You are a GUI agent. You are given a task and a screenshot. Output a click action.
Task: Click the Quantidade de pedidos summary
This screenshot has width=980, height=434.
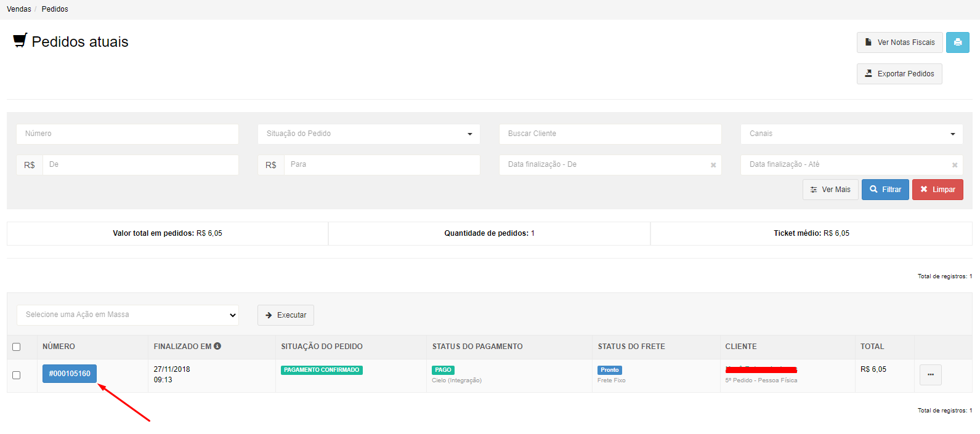[x=490, y=233]
